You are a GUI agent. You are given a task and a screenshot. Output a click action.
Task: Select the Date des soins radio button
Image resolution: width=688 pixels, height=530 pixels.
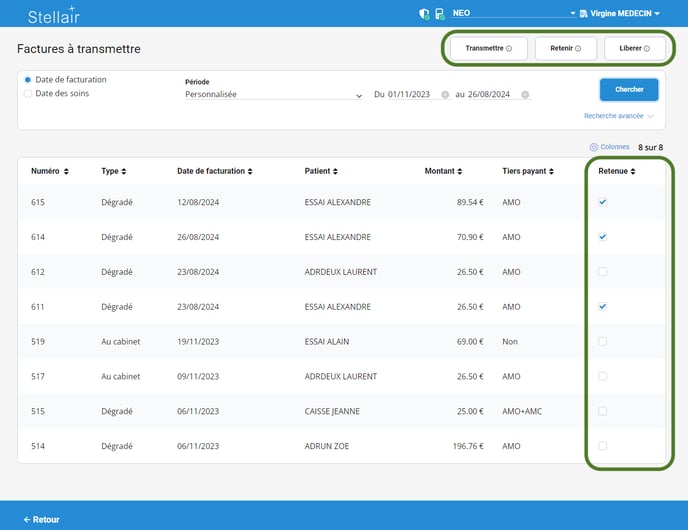[x=28, y=94]
